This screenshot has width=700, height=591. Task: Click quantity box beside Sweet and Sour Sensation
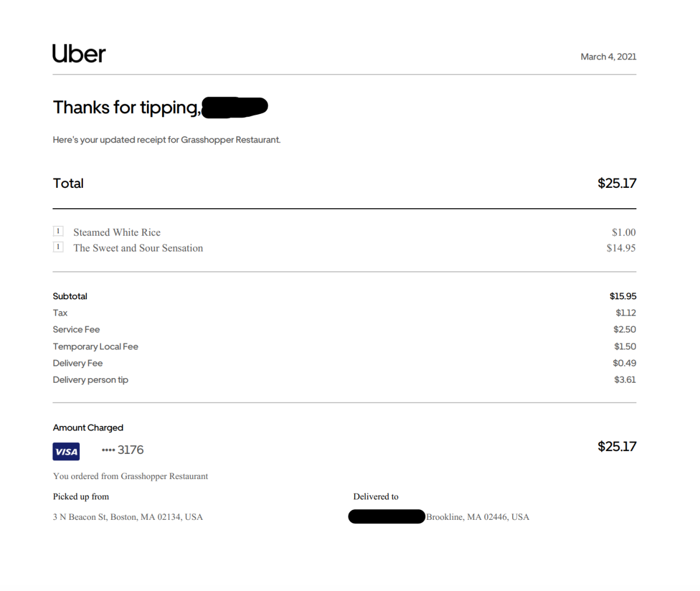(x=58, y=247)
